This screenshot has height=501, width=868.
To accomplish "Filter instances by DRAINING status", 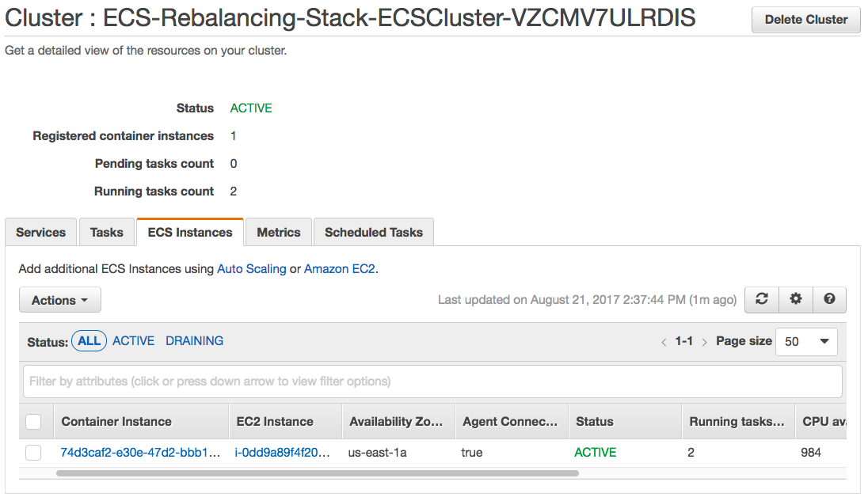I will coord(194,340).
